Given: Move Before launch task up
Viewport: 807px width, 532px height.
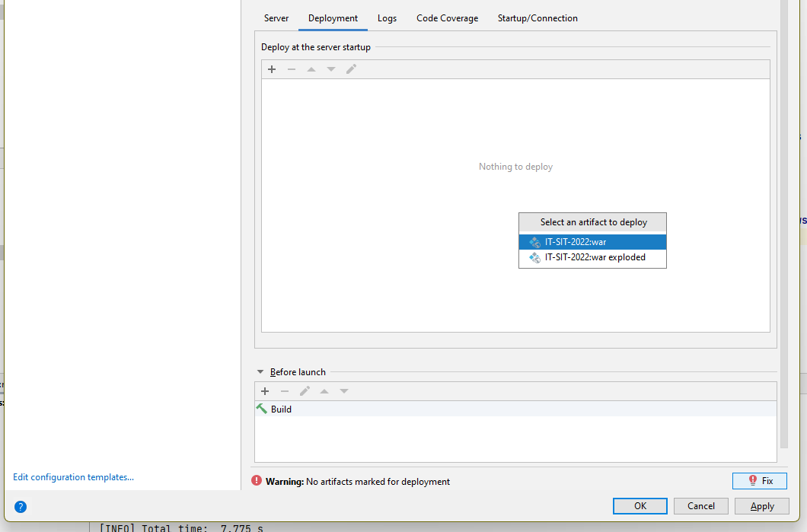Looking at the screenshot, I should click(324, 391).
